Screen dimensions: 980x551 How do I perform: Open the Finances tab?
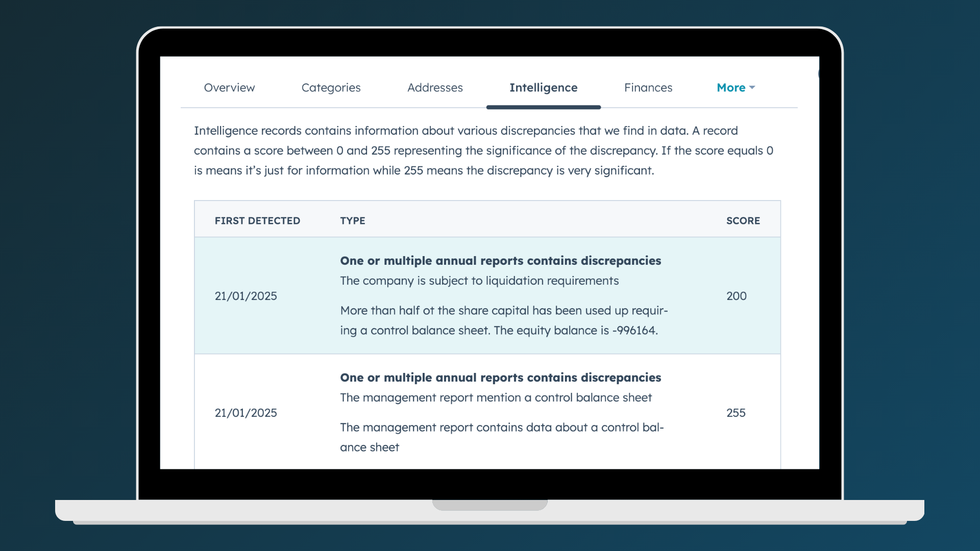tap(648, 88)
